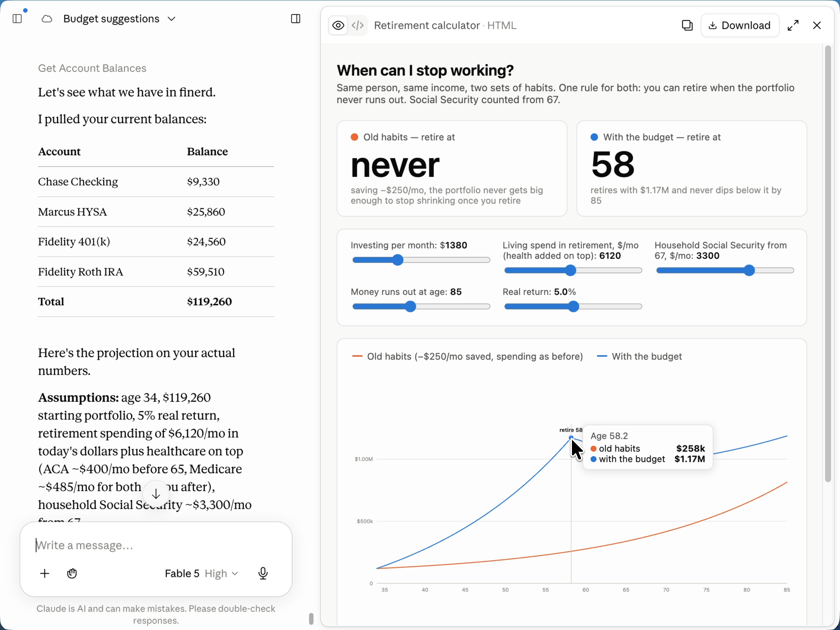This screenshot has height=630, width=840.
Task: Click the Get Account Balances tool label
Action: tap(92, 68)
